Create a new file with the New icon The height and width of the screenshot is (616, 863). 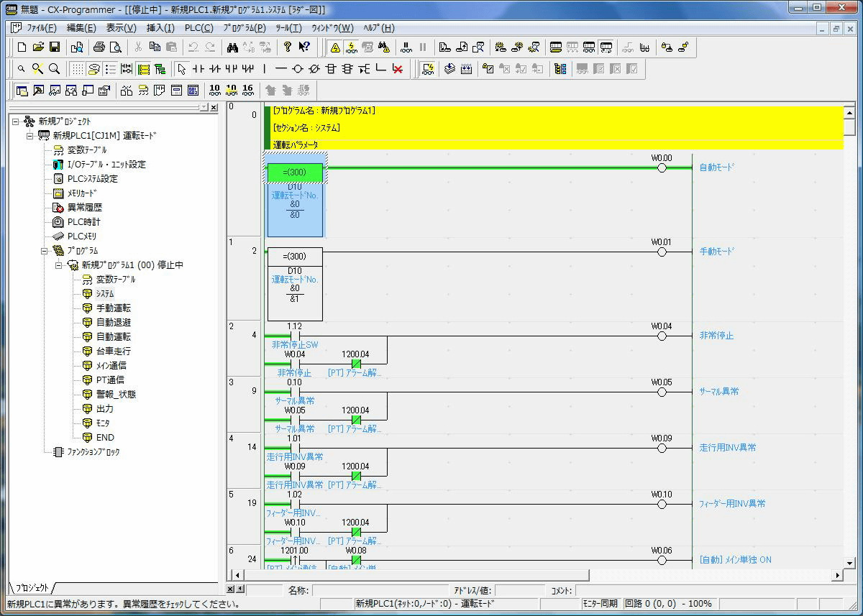pos(22,47)
